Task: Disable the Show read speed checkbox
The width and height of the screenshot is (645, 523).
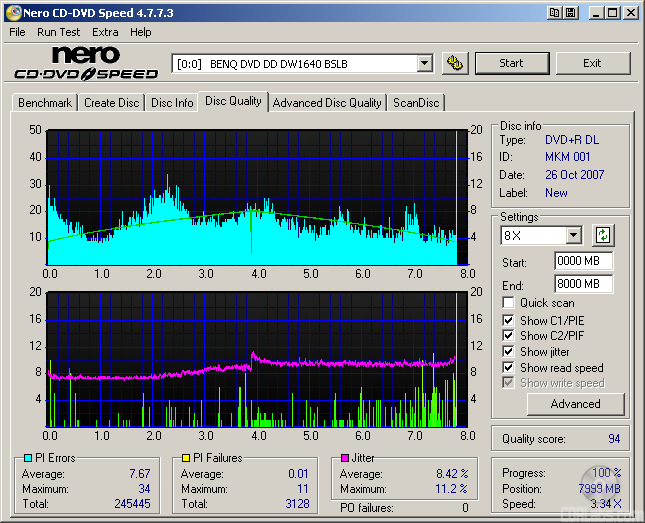Action: (x=509, y=368)
